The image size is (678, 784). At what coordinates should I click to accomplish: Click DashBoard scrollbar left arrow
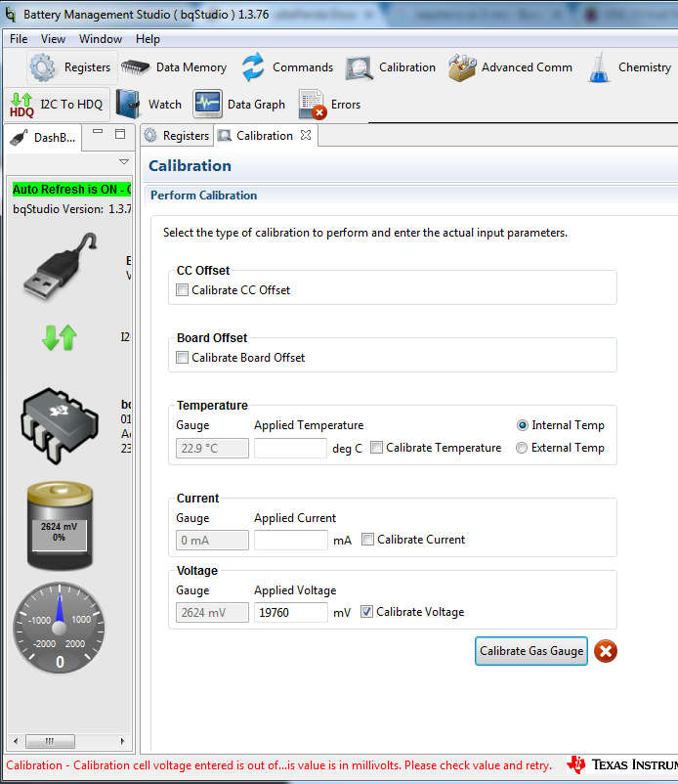click(x=16, y=741)
